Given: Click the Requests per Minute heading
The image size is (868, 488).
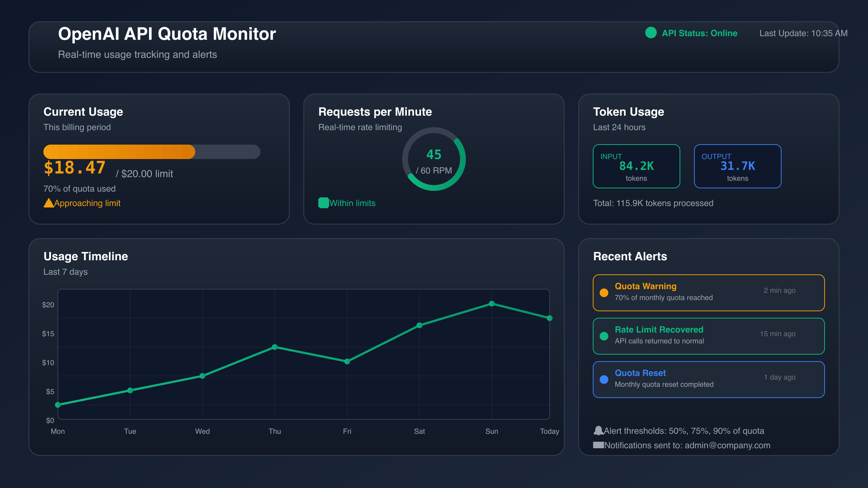Looking at the screenshot, I should [x=375, y=112].
